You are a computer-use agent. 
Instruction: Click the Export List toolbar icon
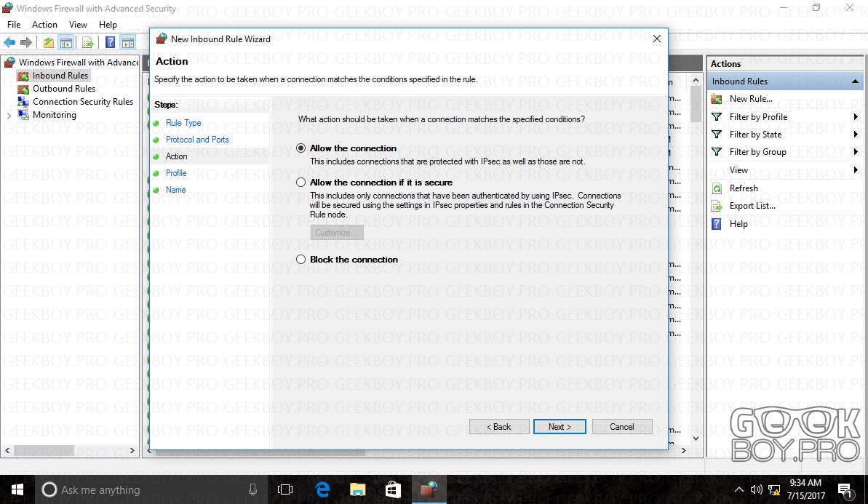click(x=87, y=43)
